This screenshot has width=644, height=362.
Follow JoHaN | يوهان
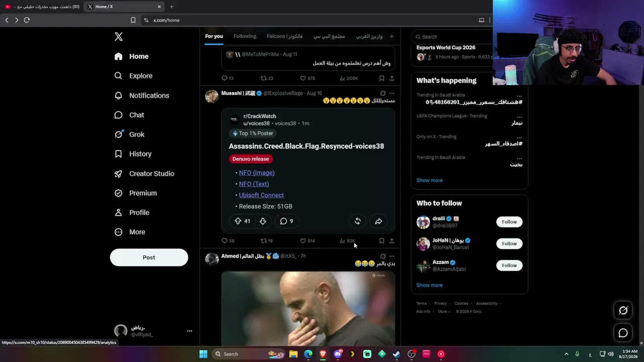[509, 244]
